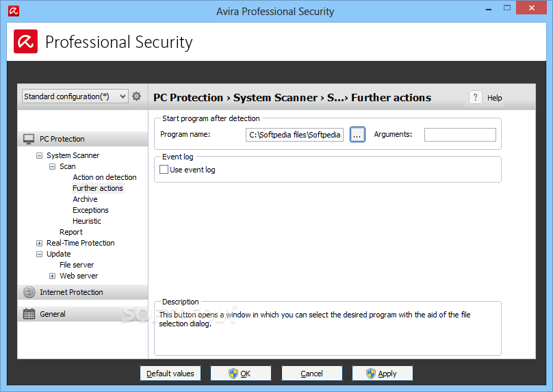
Task: Collapse the System Scanner tree node
Action: pyautogui.click(x=40, y=155)
